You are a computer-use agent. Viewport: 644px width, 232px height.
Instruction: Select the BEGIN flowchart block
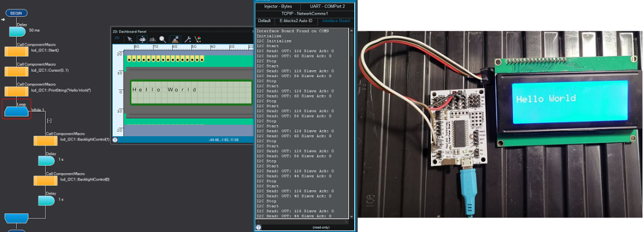(x=16, y=12)
